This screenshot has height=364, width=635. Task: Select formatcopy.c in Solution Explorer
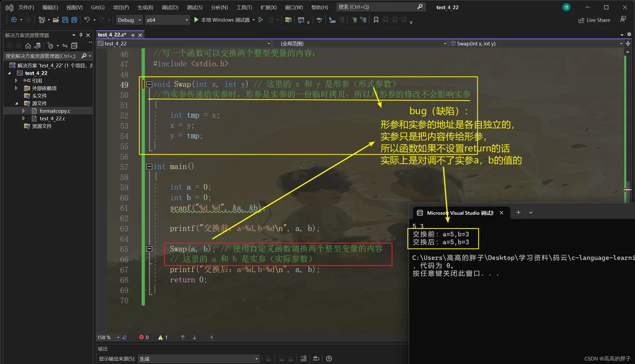54,111
